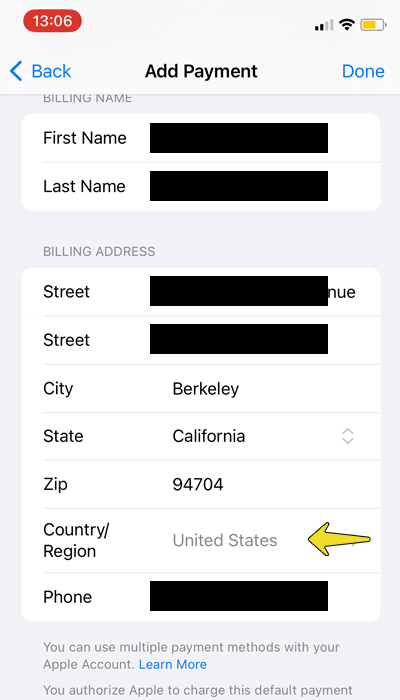The image size is (400, 700).
Task: Tap the cellular signal bars icon
Action: pyautogui.click(x=324, y=25)
